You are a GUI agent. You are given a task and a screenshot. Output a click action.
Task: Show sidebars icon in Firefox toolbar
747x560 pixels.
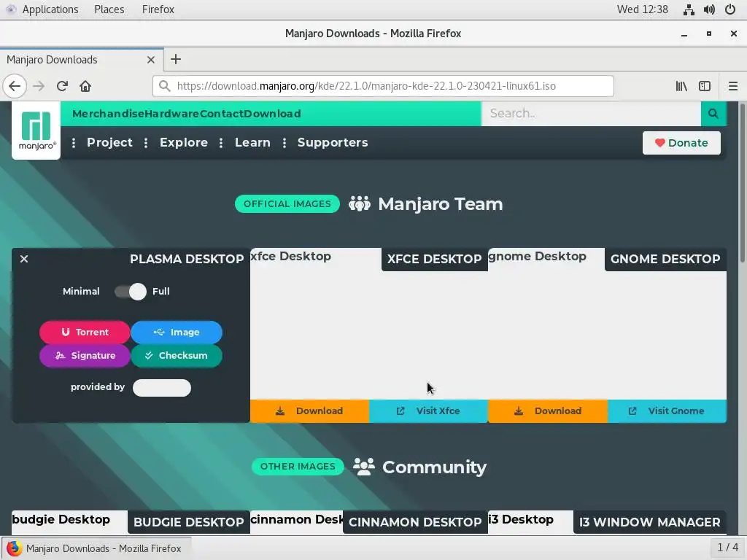tap(705, 86)
